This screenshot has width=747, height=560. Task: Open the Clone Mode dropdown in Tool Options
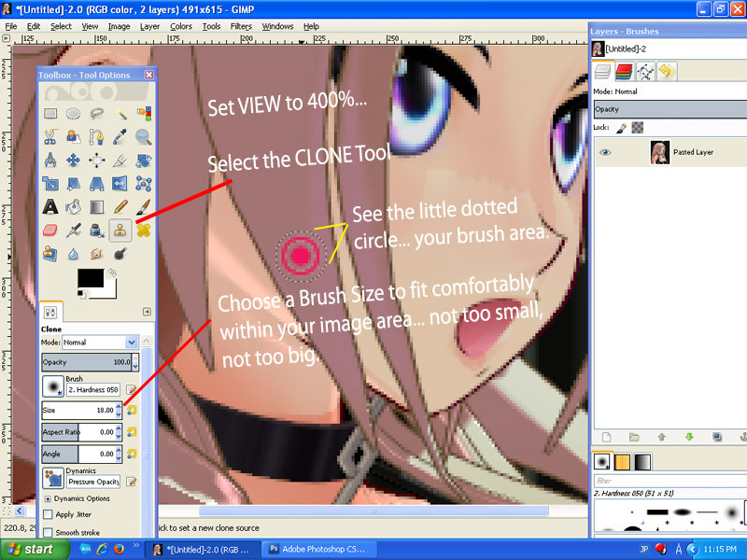point(100,343)
